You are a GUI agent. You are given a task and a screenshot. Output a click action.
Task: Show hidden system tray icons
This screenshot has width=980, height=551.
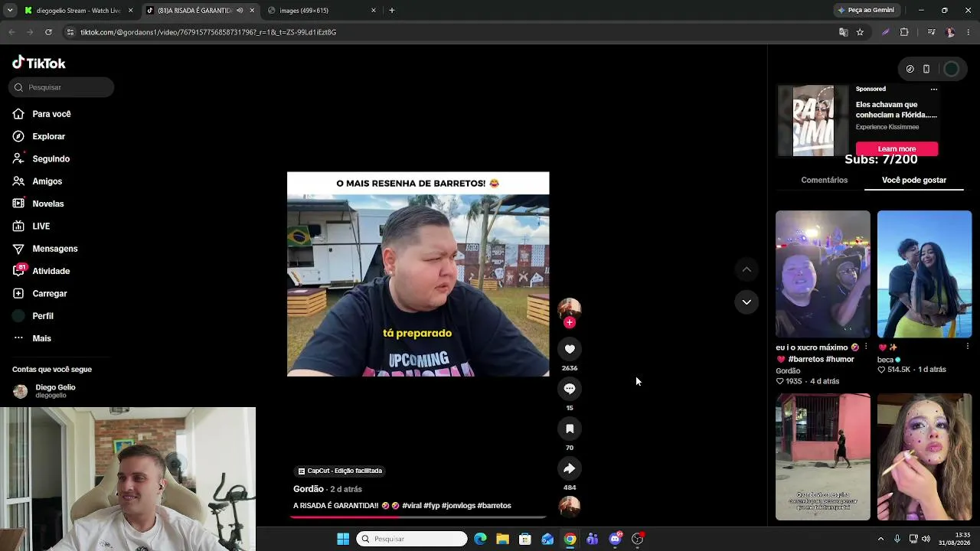880,539
